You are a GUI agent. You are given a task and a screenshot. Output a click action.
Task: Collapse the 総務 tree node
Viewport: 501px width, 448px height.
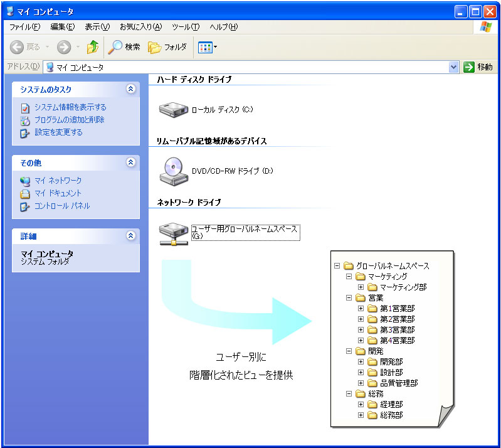click(x=349, y=393)
